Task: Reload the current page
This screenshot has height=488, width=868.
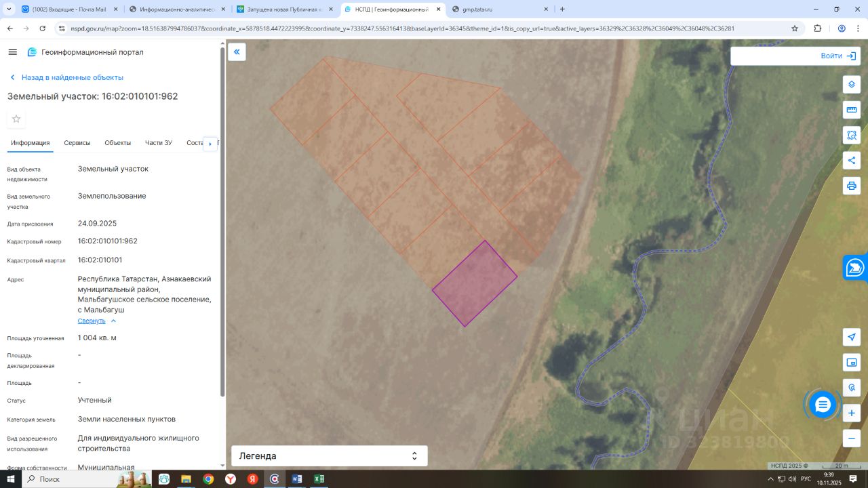Action: coord(43,28)
